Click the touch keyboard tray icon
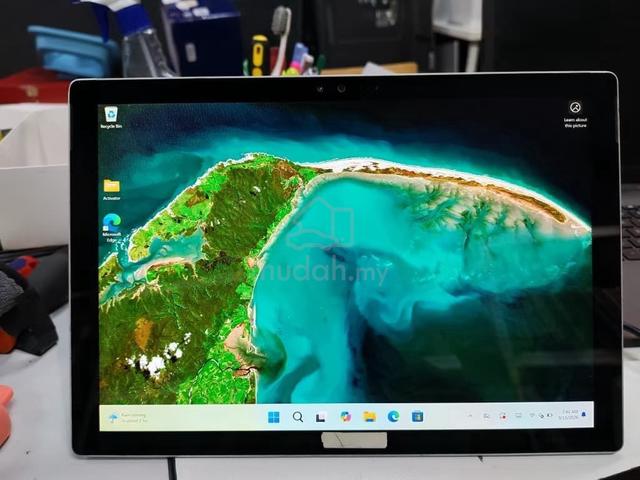The image size is (640, 480). click(x=518, y=415)
